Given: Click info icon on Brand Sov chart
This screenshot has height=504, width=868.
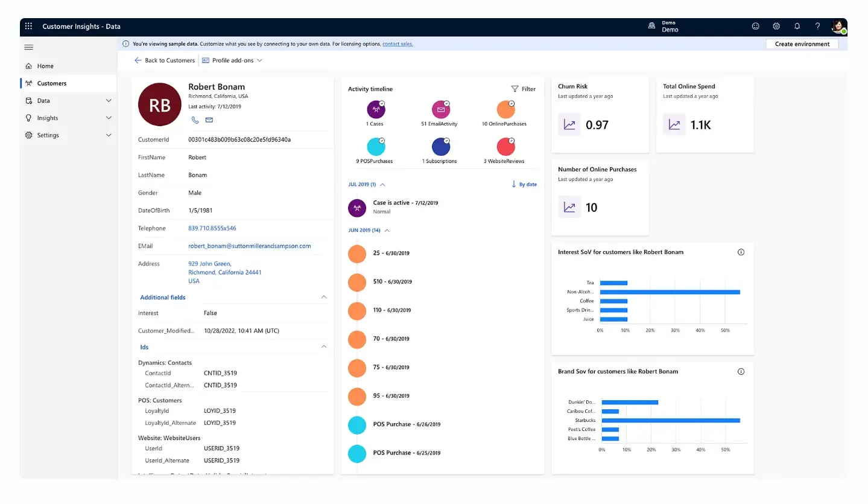Looking at the screenshot, I should [741, 372].
